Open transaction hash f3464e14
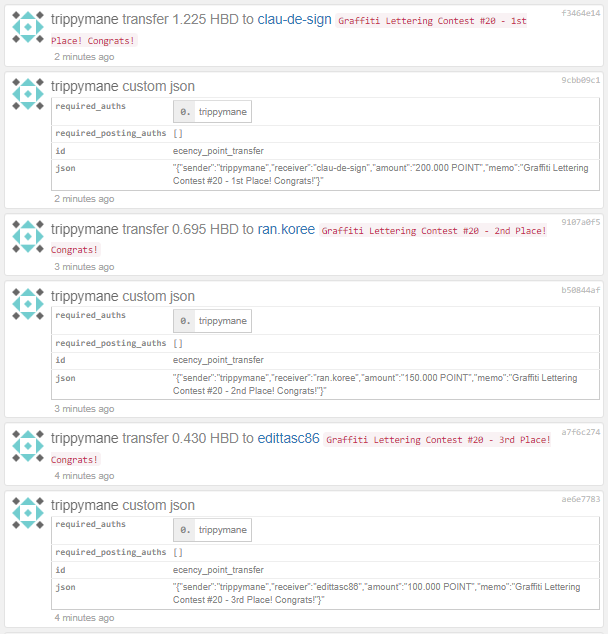The height and width of the screenshot is (634, 608). 581,13
